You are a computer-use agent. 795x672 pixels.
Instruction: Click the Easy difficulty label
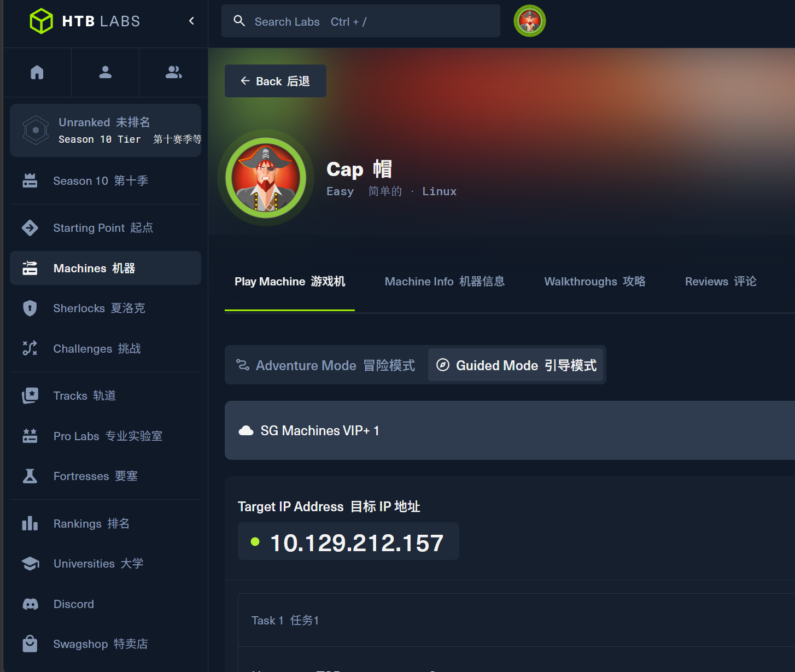[x=340, y=191]
